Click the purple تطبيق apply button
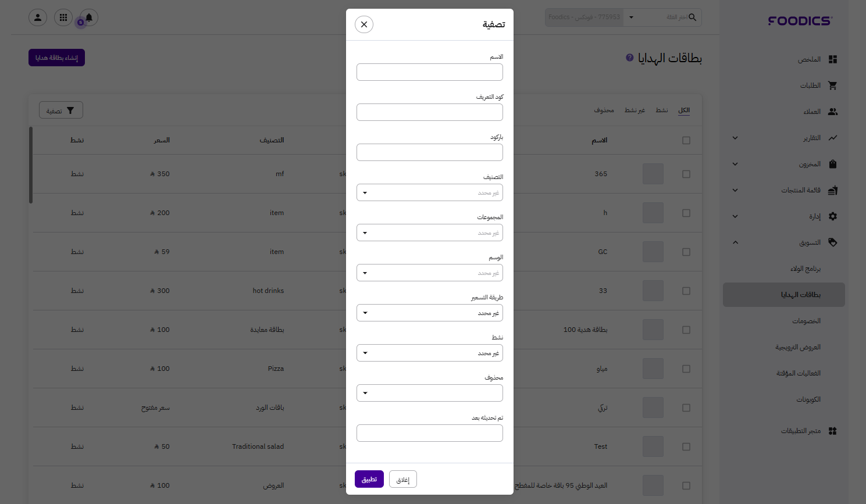The width and height of the screenshot is (866, 504). [369, 479]
